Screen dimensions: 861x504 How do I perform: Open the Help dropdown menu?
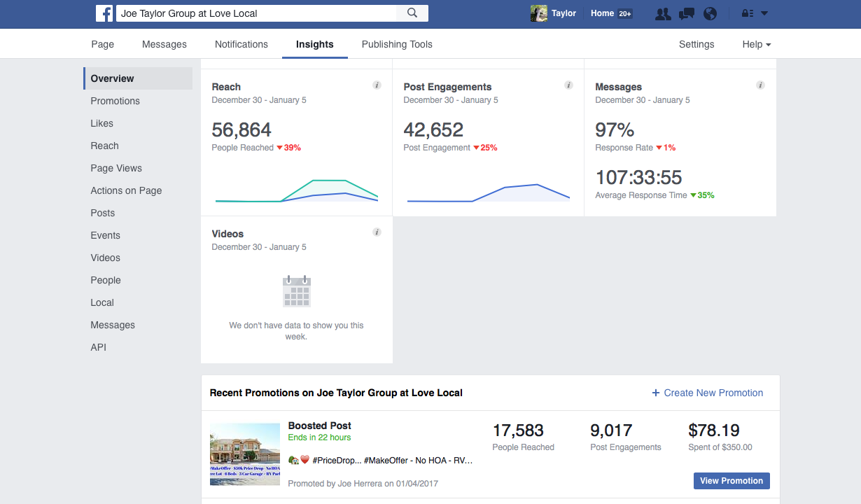click(x=757, y=44)
